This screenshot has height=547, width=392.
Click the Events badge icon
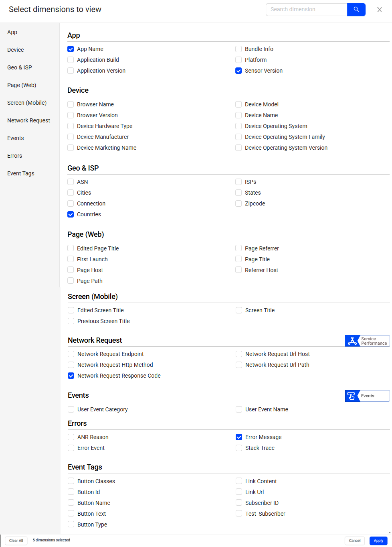pos(351,396)
